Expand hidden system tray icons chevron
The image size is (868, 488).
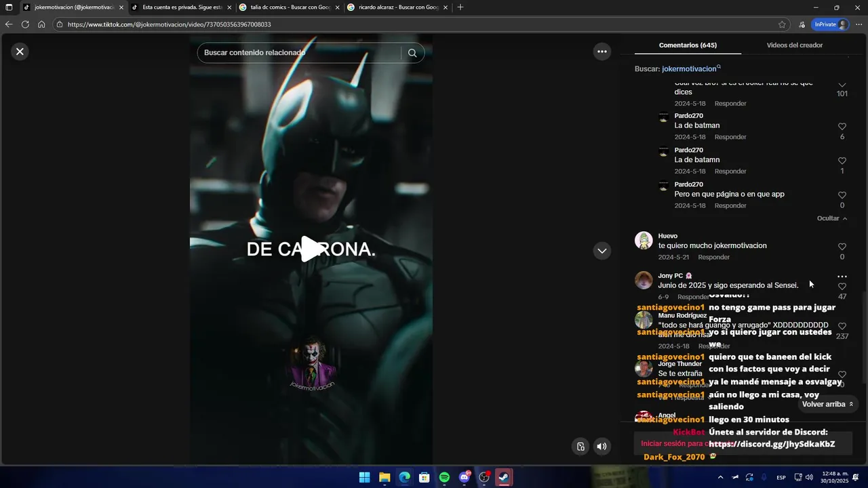(x=720, y=477)
